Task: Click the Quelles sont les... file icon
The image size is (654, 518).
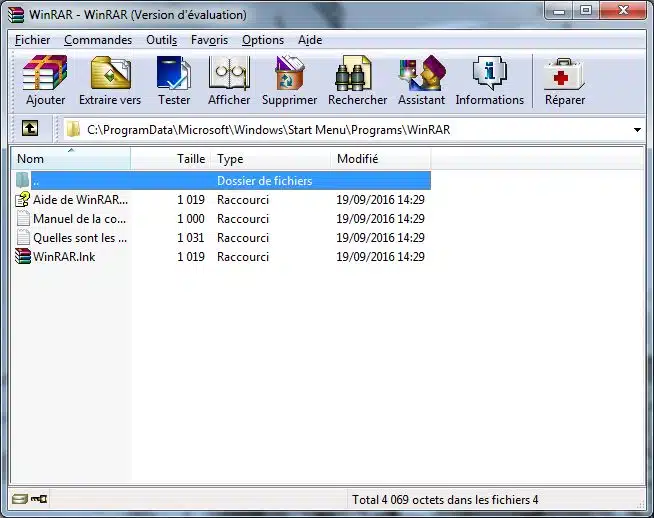Action: tap(23, 237)
